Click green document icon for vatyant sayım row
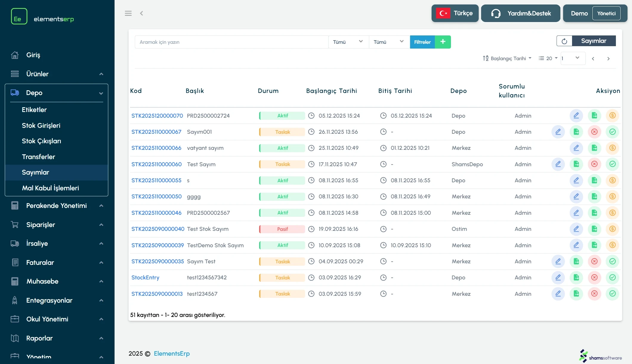The image size is (632, 364). 594,148
